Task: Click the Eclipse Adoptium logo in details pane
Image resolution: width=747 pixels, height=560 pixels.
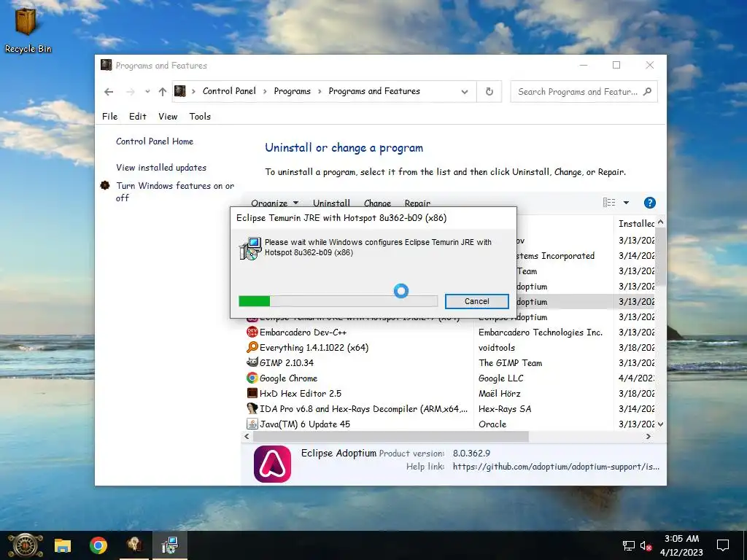Action: pyautogui.click(x=272, y=464)
